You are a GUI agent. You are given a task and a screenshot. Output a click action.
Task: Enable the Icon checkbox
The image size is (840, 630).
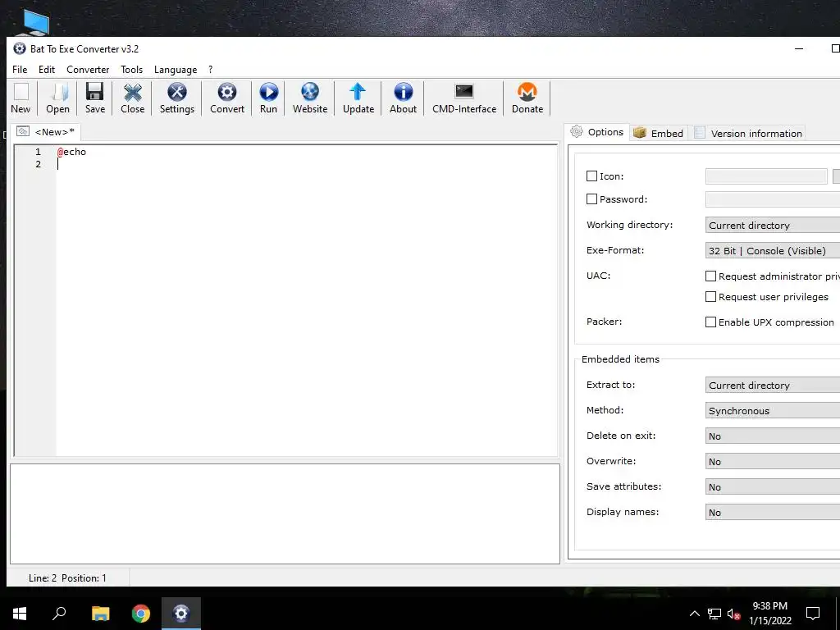coord(591,176)
